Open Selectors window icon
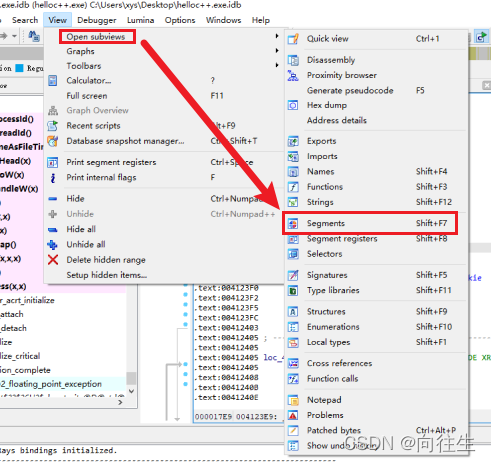Screen dimensions: 491x462 click(293, 254)
